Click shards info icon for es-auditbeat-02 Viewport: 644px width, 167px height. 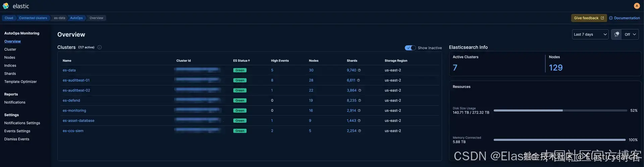360,90
